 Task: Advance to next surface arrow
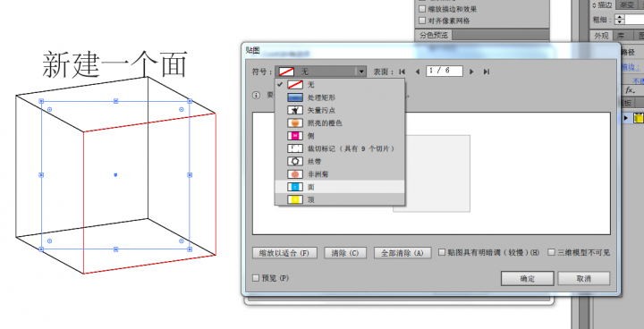(x=471, y=72)
